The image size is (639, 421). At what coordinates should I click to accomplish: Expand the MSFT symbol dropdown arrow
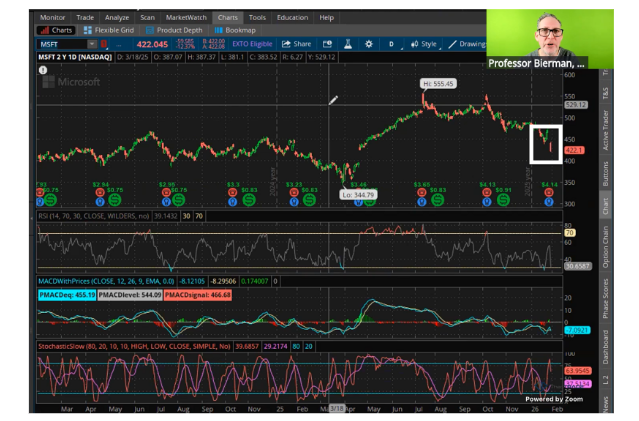click(92, 44)
